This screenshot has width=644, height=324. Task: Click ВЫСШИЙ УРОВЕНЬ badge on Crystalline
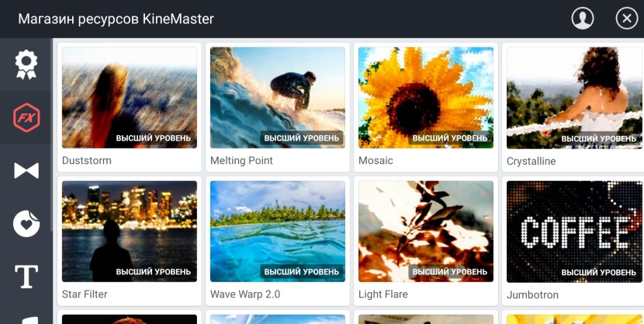599,139
